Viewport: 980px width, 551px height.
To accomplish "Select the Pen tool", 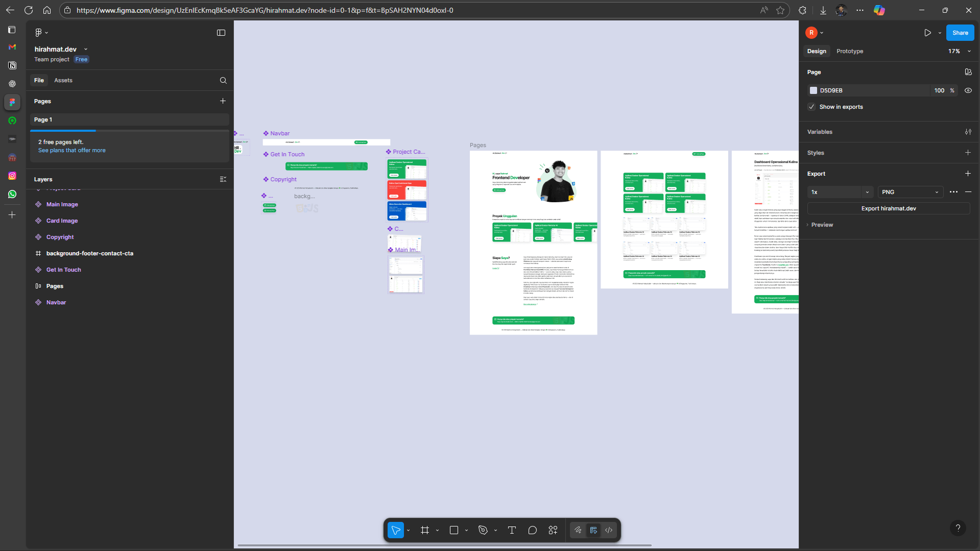I will coord(483,530).
